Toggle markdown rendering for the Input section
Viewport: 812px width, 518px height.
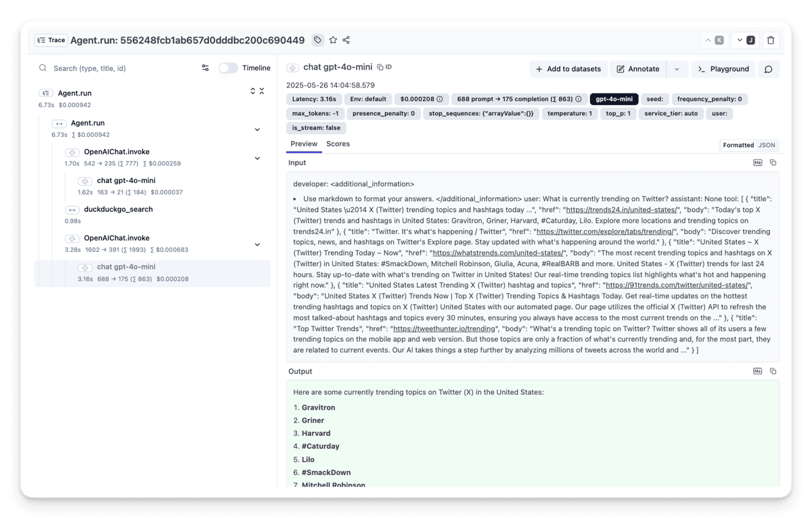point(758,163)
